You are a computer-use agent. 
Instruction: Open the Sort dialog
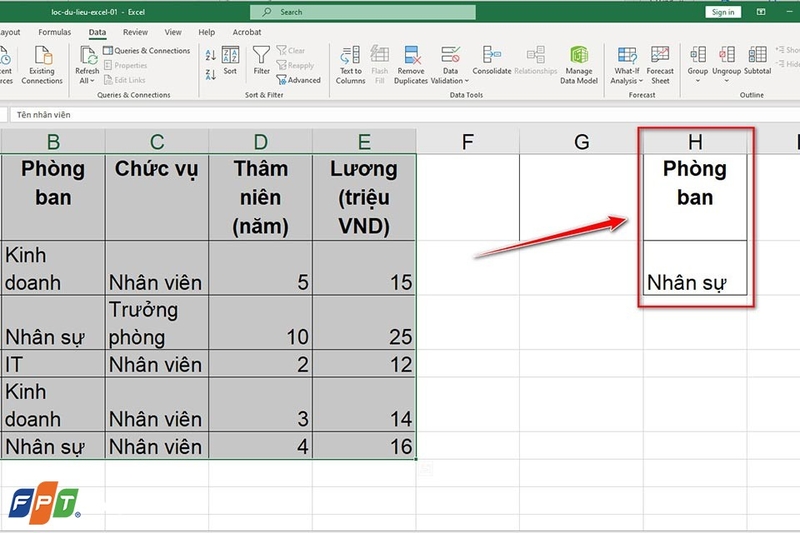(230, 61)
